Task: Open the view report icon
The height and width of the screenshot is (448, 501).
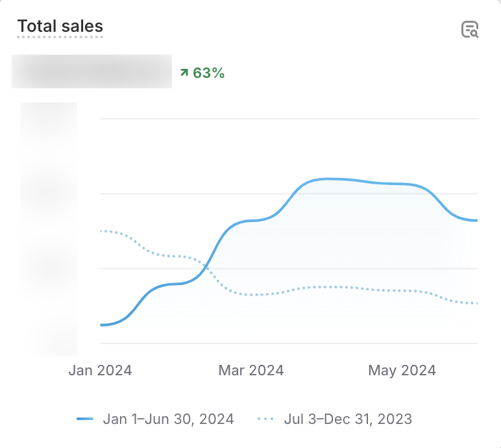Action: [x=470, y=29]
